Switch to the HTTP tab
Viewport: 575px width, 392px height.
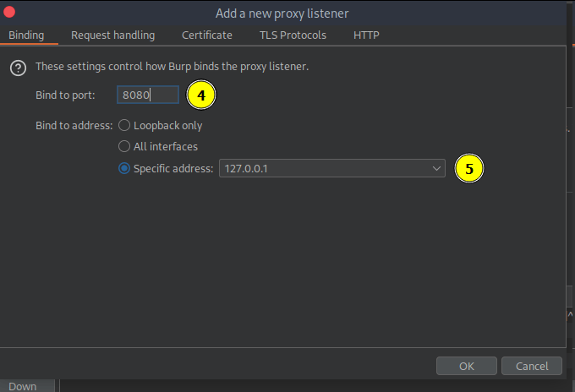click(366, 35)
